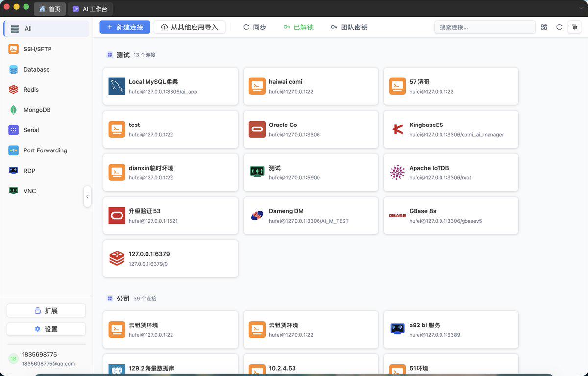588x376 pixels.
Task: Collapse the sidebar with the chevron handle
Action: (87, 197)
